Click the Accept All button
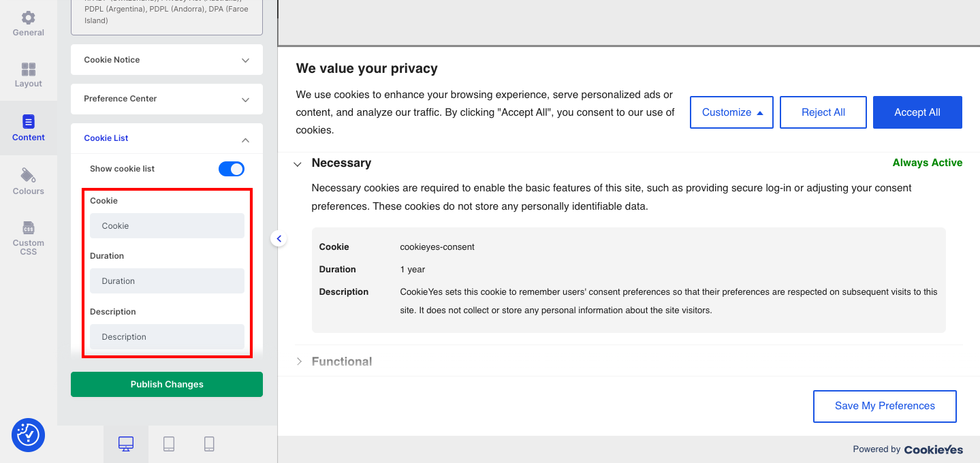The image size is (980, 463). pos(917,112)
